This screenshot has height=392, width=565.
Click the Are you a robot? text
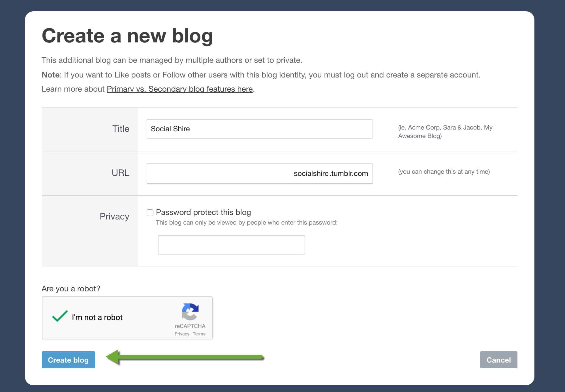[71, 289]
